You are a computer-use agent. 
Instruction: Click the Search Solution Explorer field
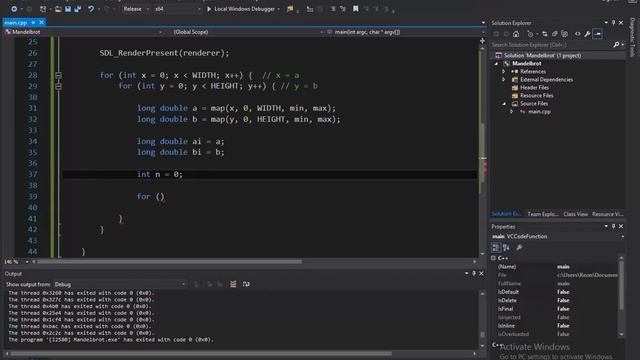click(x=551, y=44)
